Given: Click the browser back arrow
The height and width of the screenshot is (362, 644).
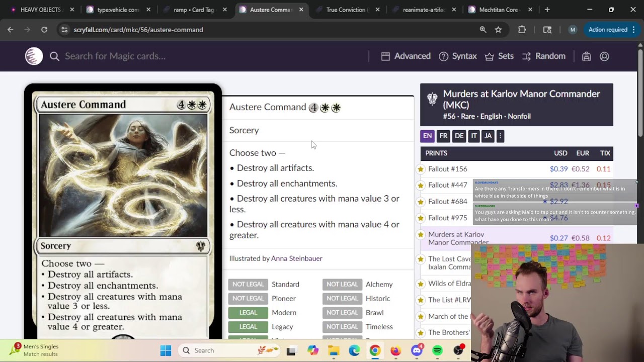Looking at the screenshot, I should tap(11, 30).
